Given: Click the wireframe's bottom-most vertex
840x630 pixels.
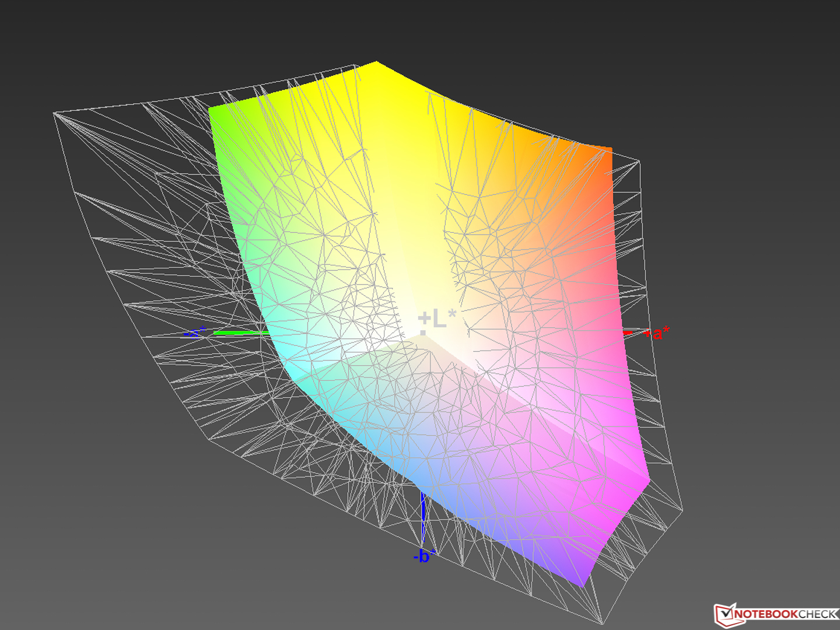Looking at the screenshot, I should (601, 622).
